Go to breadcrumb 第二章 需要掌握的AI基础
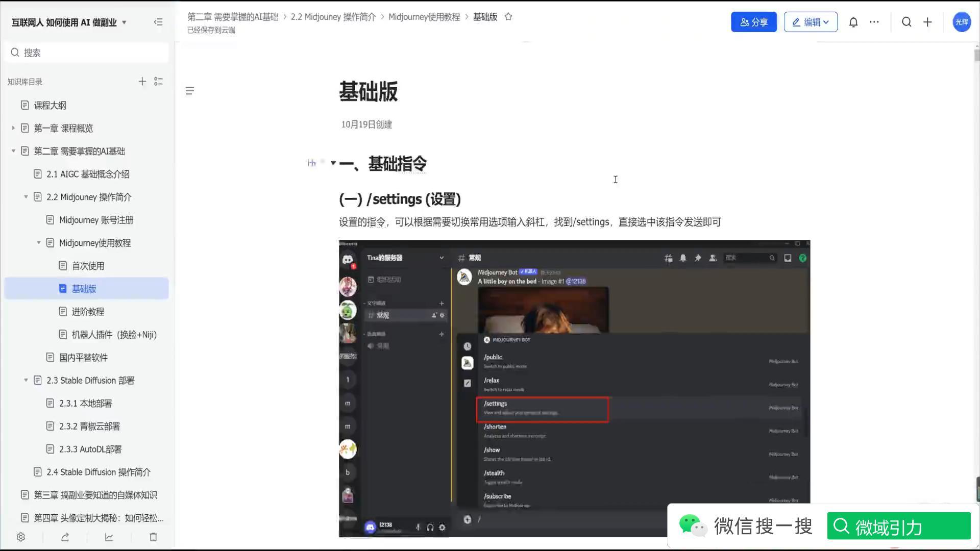This screenshot has width=980, height=551. click(x=233, y=17)
